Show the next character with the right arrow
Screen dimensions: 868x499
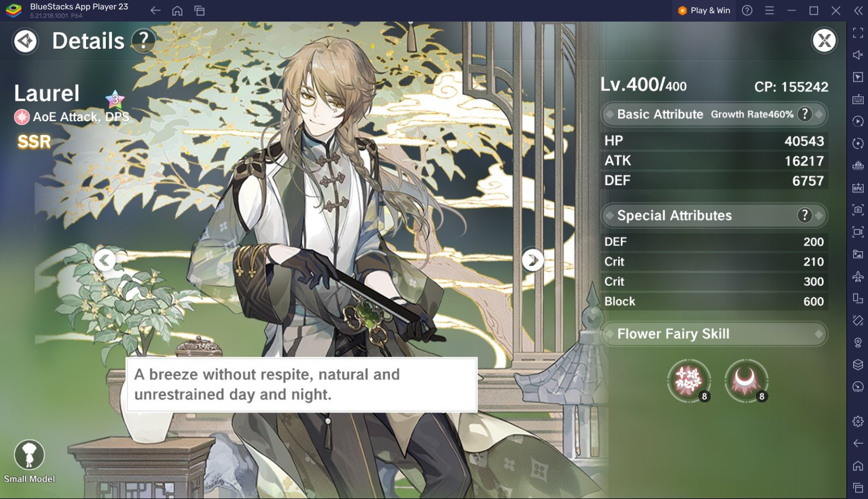tap(532, 260)
